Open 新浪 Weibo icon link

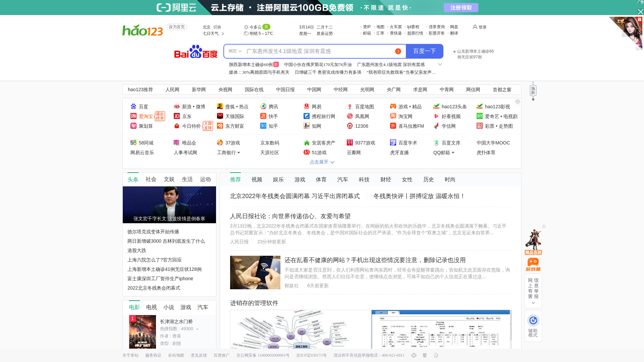click(177, 106)
